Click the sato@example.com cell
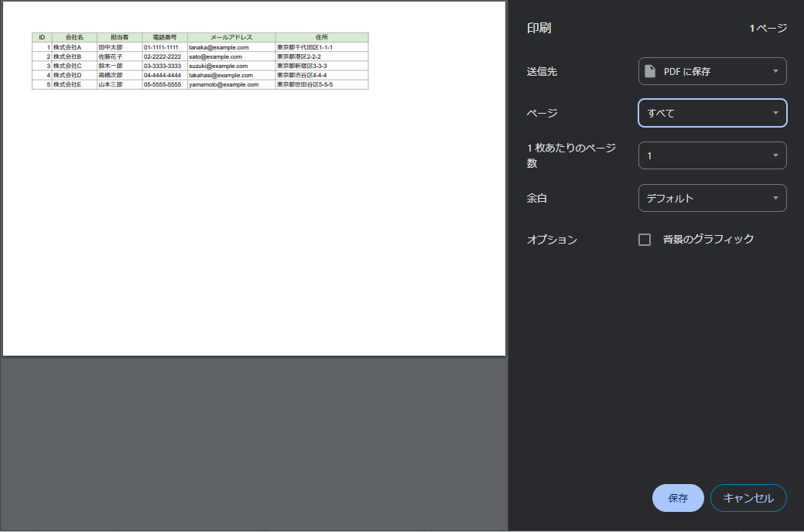Viewport: 804px width, 532px height. 231,56
